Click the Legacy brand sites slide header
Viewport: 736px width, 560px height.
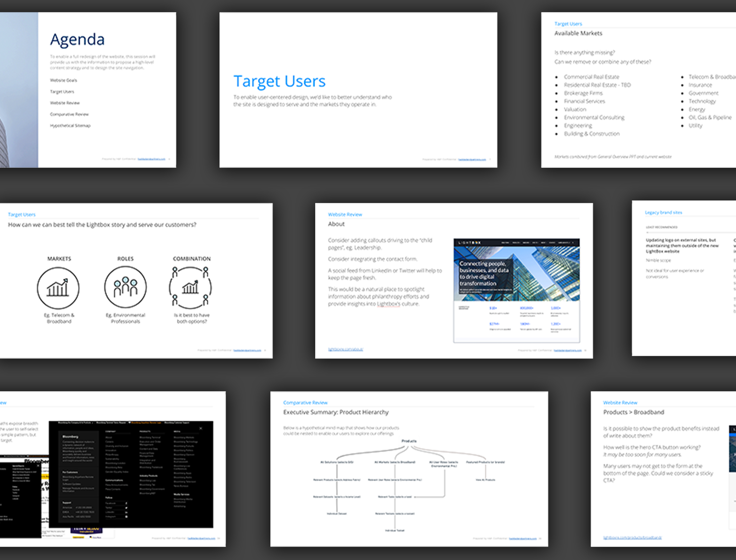coord(663,213)
